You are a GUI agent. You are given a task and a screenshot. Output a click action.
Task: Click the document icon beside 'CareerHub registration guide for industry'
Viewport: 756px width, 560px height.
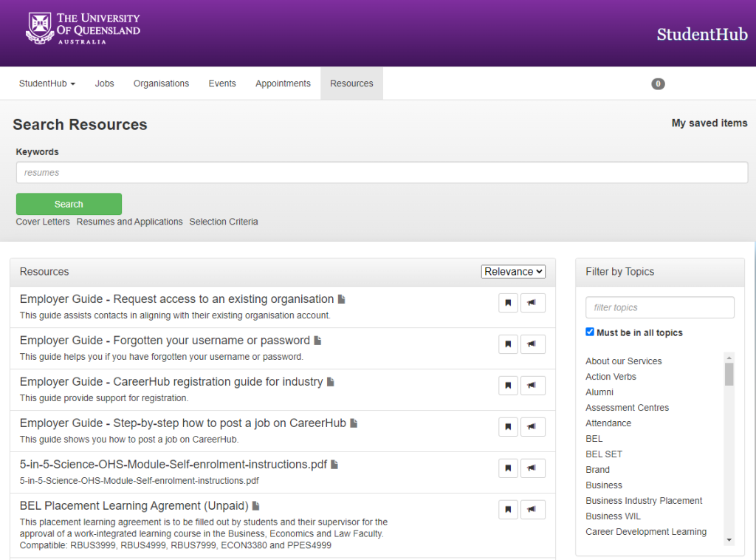point(329,381)
